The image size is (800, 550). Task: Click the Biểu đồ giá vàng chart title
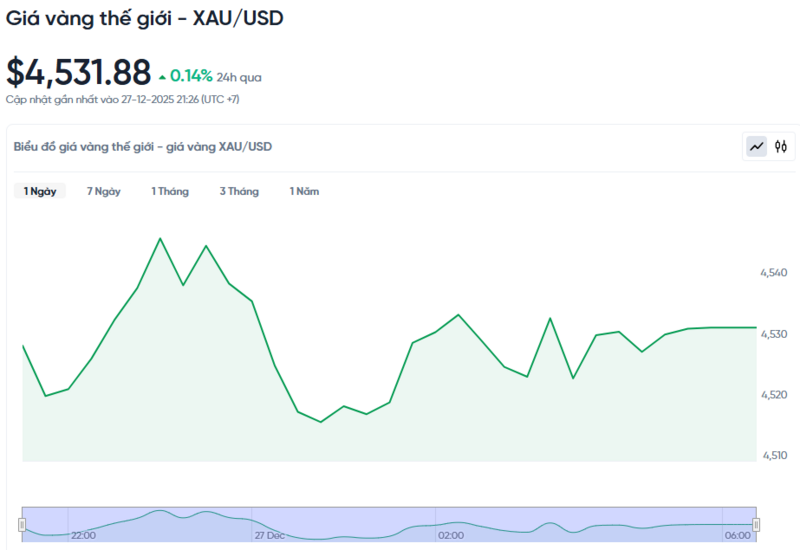pyautogui.click(x=143, y=147)
